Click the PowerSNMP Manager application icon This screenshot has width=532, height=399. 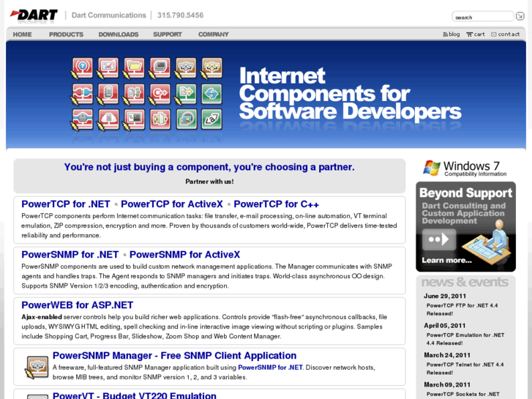pyautogui.click(x=37, y=367)
